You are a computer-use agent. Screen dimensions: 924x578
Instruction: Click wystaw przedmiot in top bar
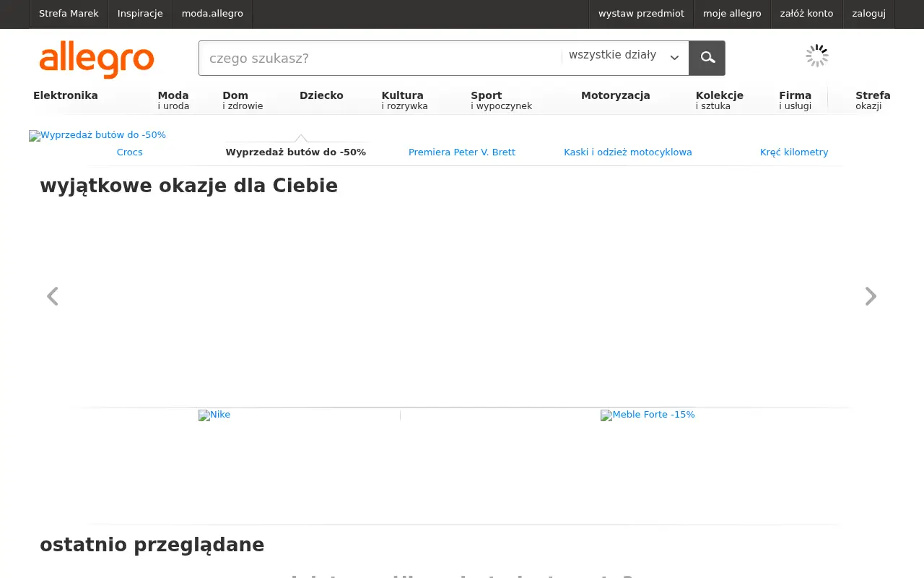tap(641, 14)
